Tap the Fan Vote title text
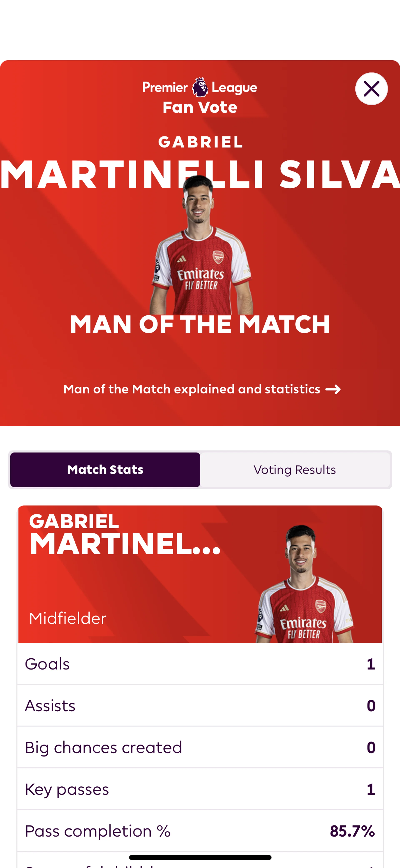The width and height of the screenshot is (400, 868). coord(200,107)
